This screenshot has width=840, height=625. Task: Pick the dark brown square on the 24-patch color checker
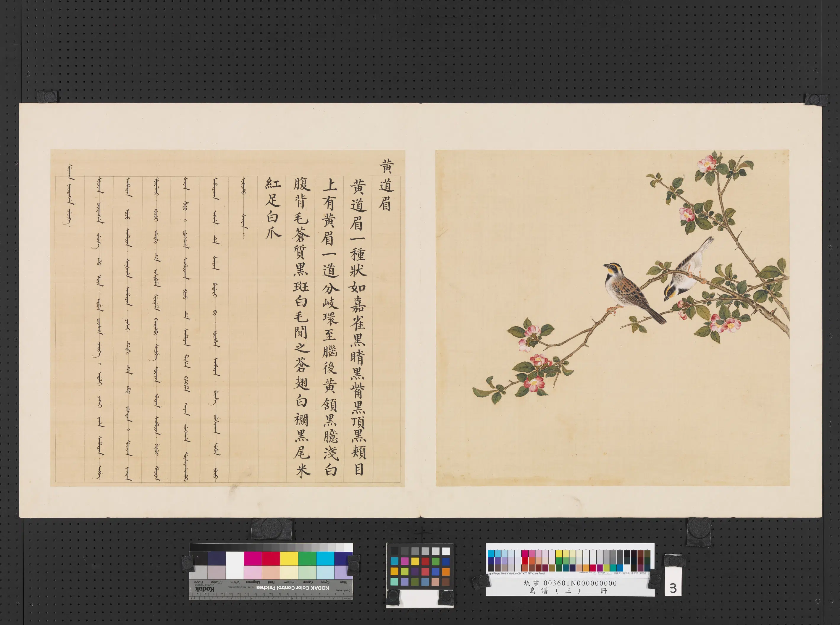pyautogui.click(x=446, y=582)
